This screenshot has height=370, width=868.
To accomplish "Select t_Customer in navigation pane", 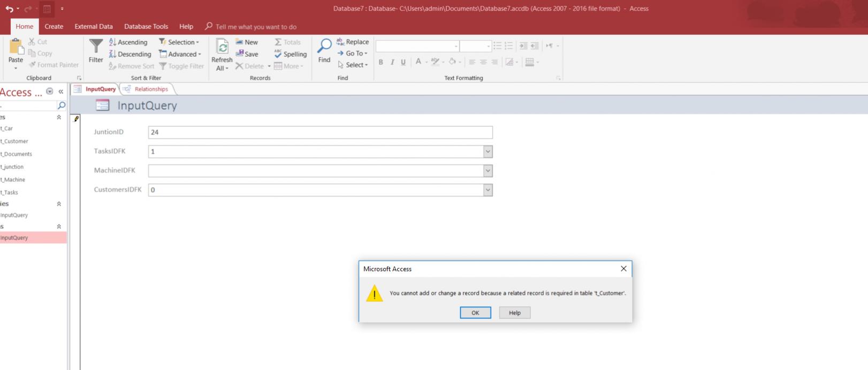I will click(14, 141).
